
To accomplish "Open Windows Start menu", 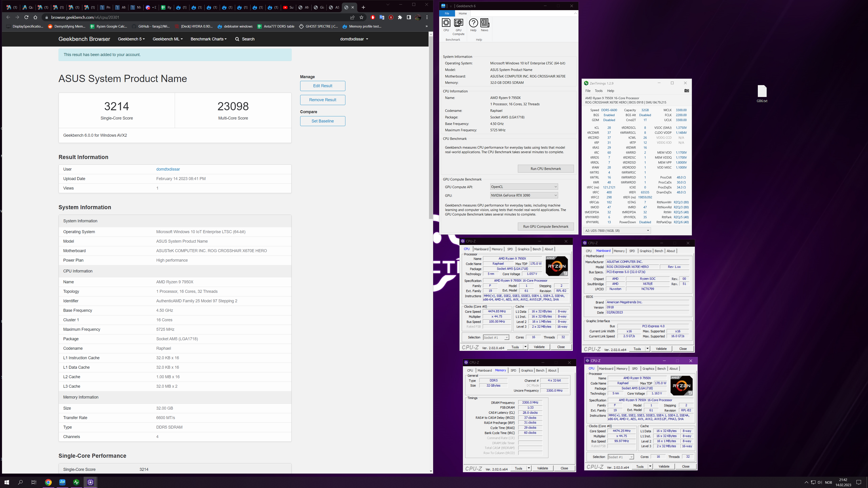I will [x=7, y=482].
